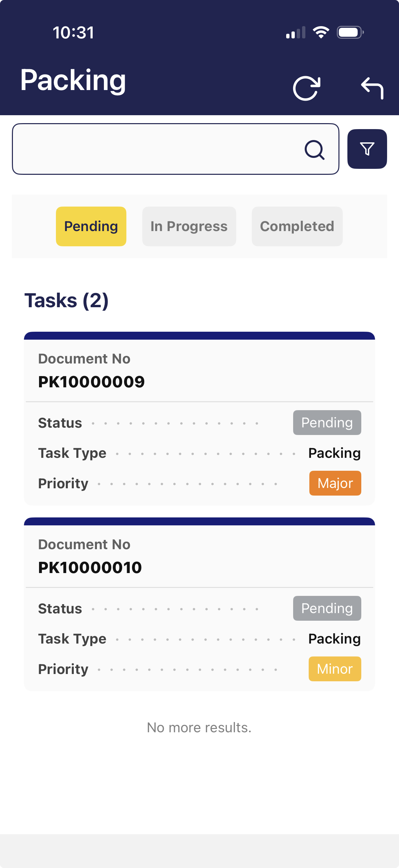The width and height of the screenshot is (399, 868).
Task: Tap the Wi-Fi status icon
Action: point(321,32)
